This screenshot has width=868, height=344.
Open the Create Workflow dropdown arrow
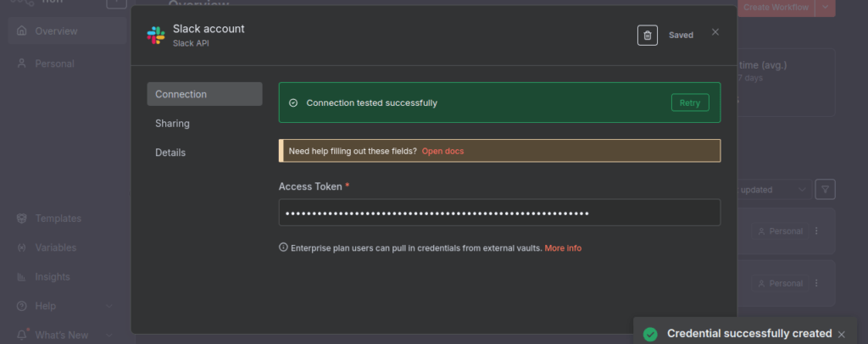click(826, 8)
